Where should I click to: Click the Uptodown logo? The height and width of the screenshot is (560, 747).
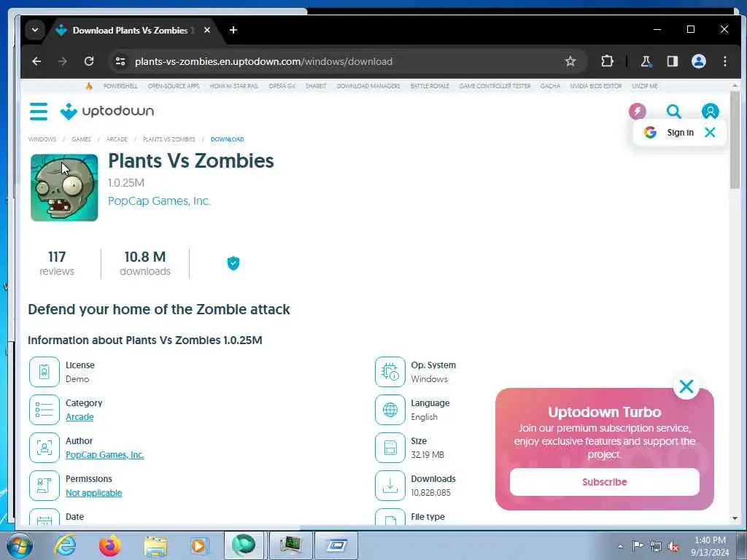(107, 112)
